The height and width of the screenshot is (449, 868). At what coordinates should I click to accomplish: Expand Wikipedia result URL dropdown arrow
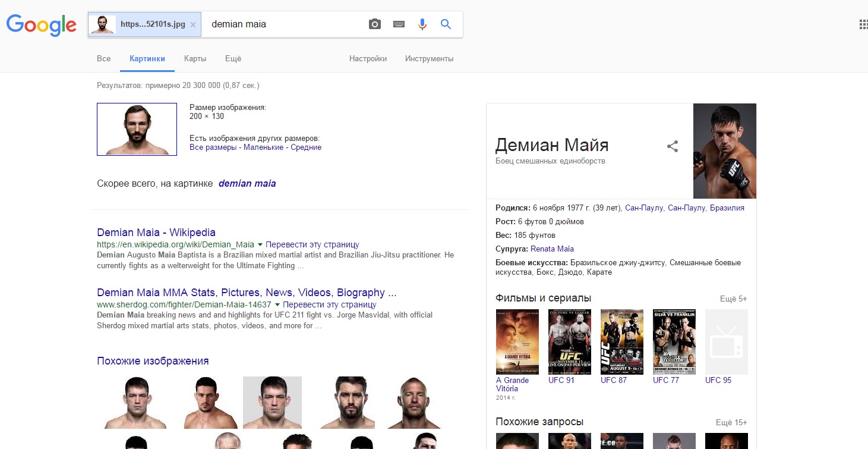pyautogui.click(x=260, y=244)
